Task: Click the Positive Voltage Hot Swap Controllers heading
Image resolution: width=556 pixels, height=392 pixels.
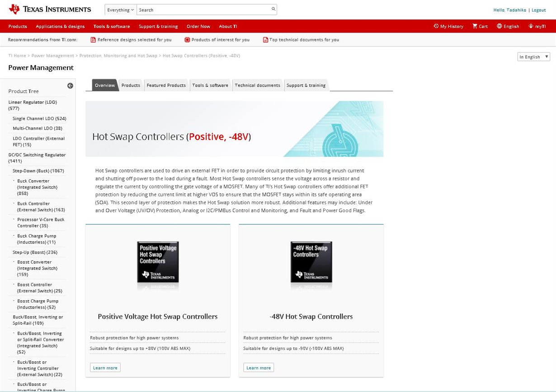Action: point(158,317)
